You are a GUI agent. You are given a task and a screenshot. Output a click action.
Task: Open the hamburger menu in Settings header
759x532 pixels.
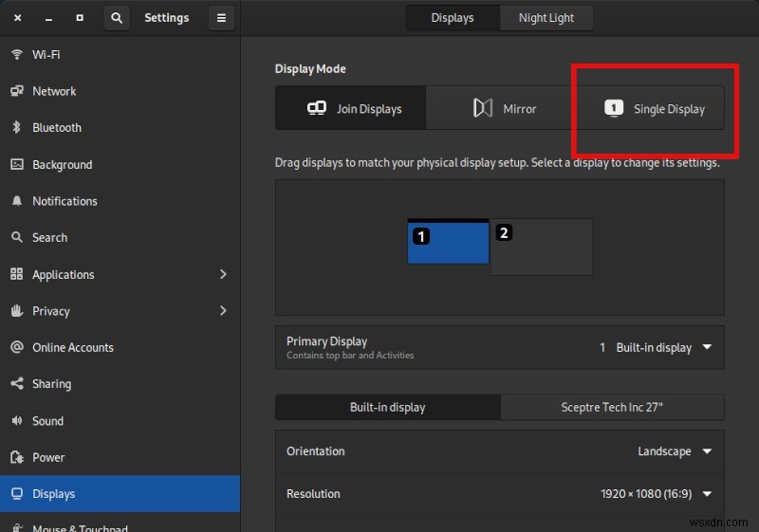(x=221, y=18)
